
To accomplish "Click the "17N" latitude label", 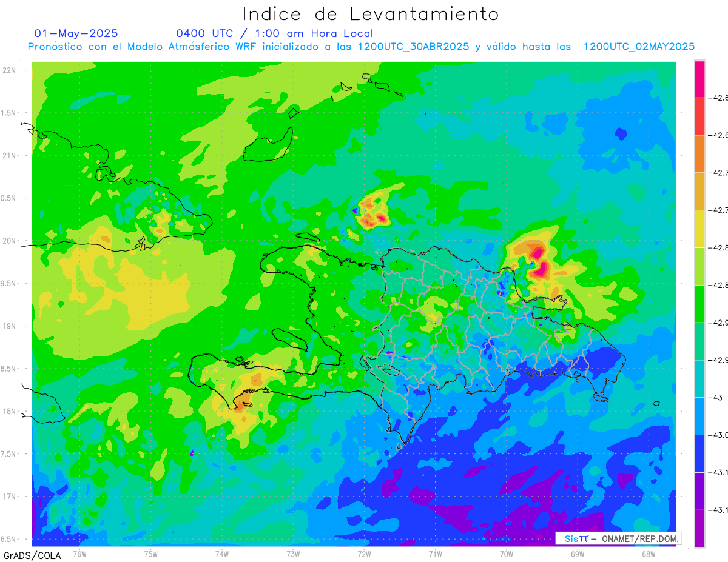I will tap(10, 497).
